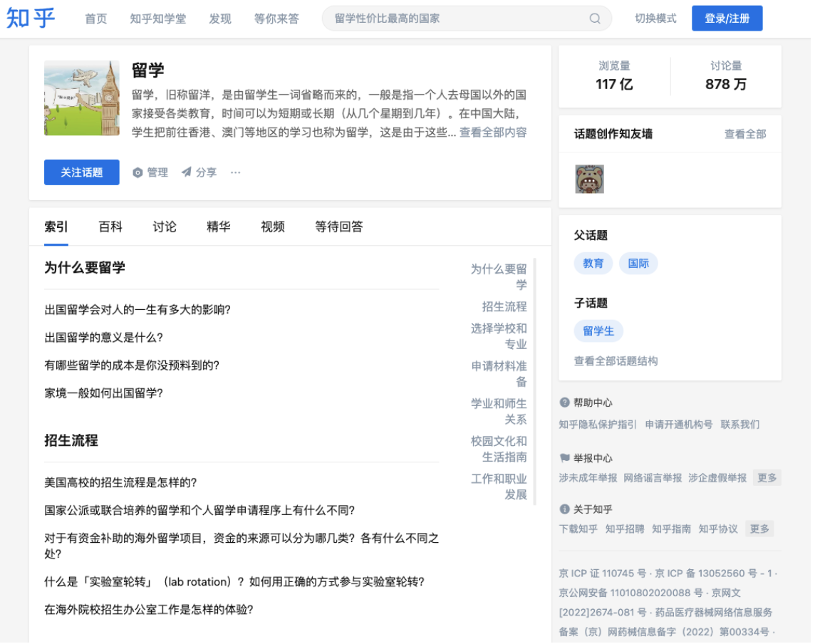Image resolution: width=815 pixels, height=644 pixels.
Task: Open question 在海外院校招生办公室工作是怎样的体验?
Action: (x=150, y=612)
